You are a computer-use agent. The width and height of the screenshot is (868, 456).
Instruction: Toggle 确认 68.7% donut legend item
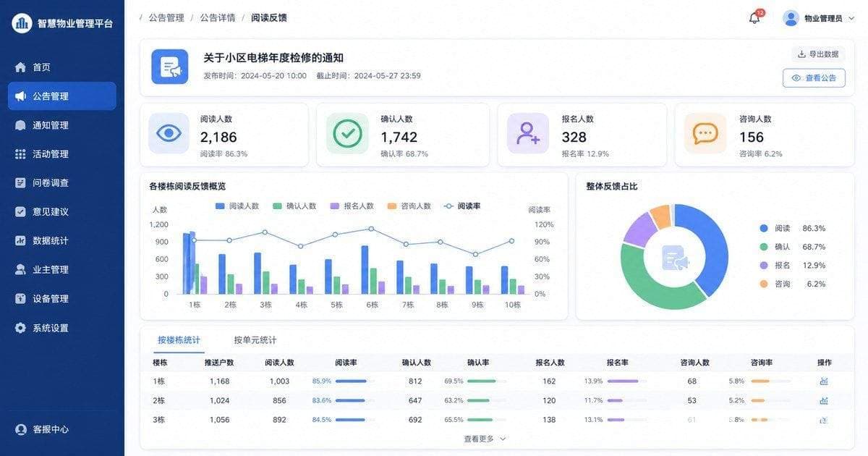(x=792, y=247)
